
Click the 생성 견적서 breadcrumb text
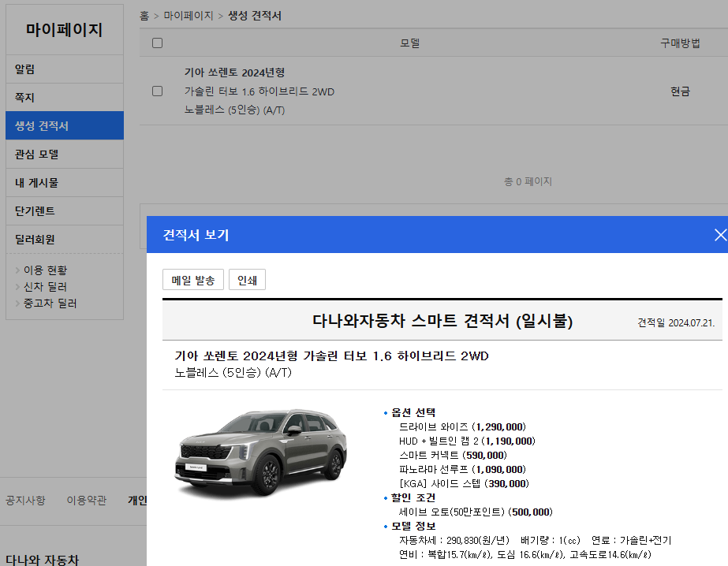point(255,16)
